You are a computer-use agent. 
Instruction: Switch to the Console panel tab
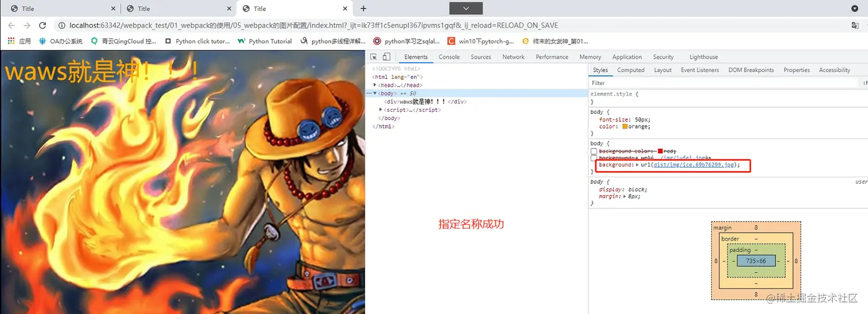449,57
